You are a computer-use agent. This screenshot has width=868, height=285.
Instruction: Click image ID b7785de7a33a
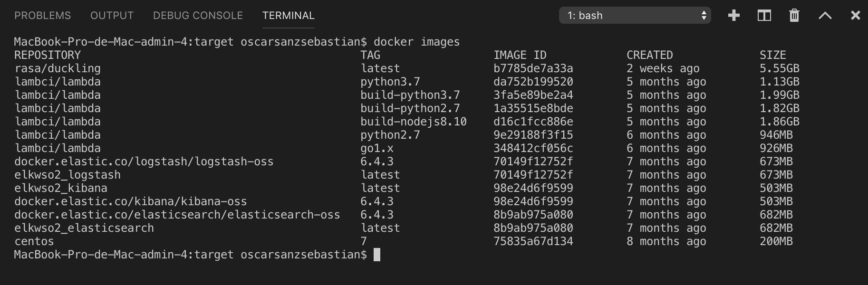coord(533,68)
